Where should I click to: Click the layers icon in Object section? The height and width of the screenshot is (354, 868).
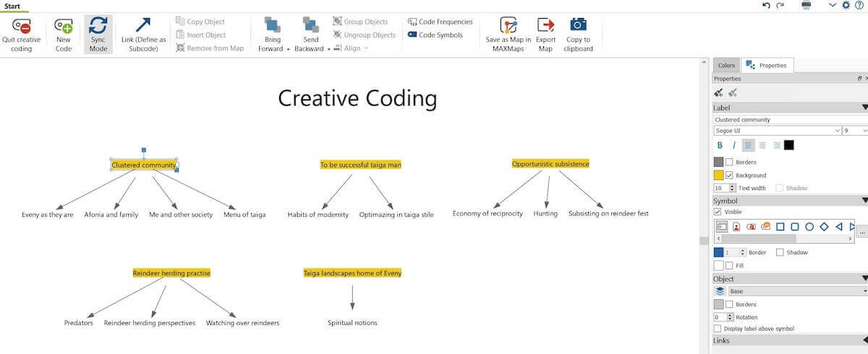(x=720, y=291)
